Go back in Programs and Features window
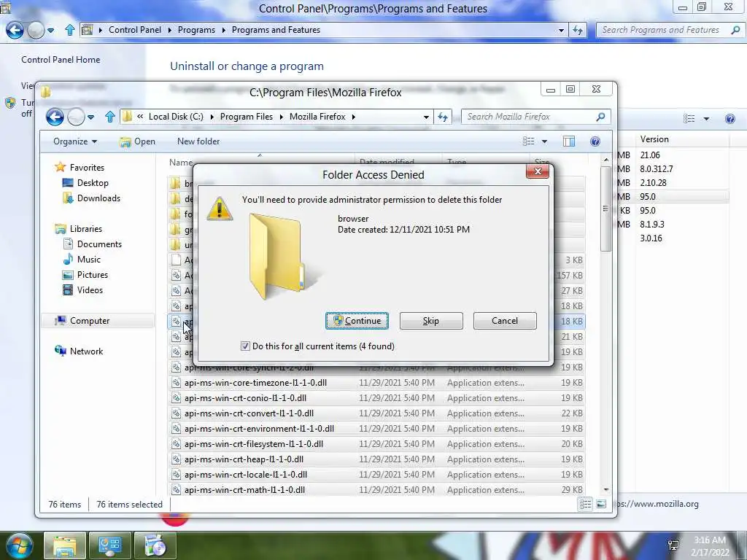This screenshot has height=560, width=747. [15, 30]
